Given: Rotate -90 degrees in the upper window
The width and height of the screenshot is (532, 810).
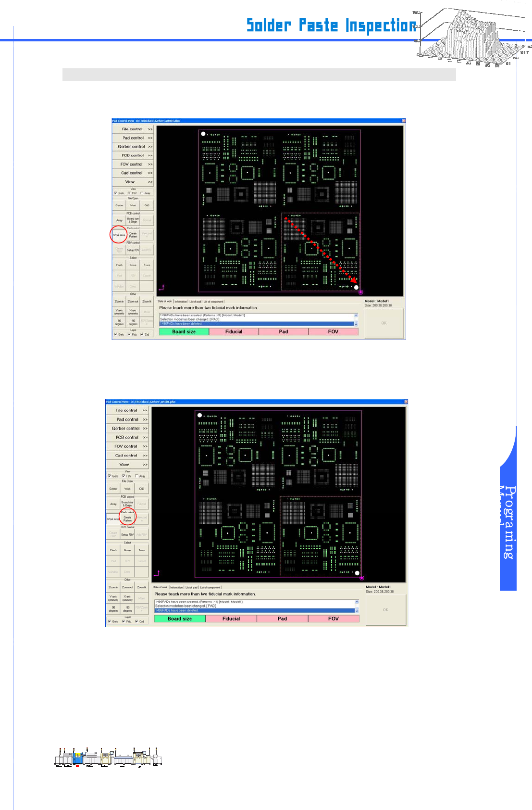Looking at the screenshot, I should (133, 322).
